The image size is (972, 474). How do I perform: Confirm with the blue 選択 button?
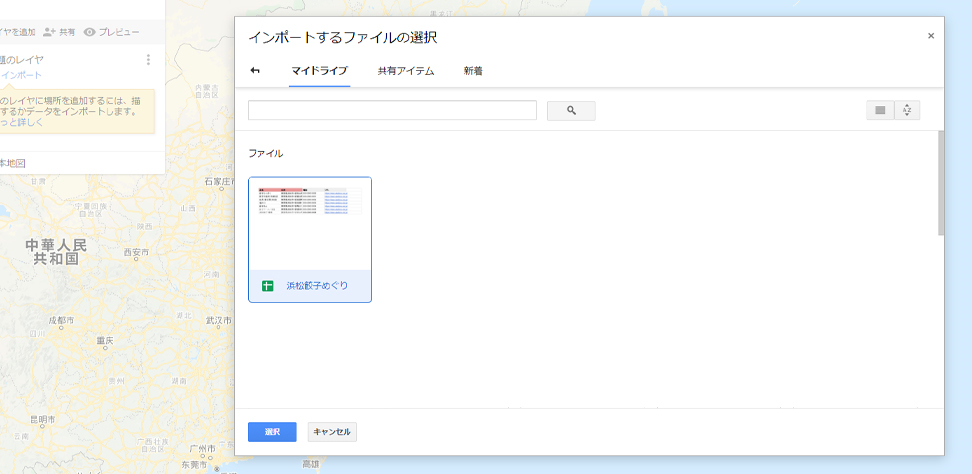tap(272, 432)
